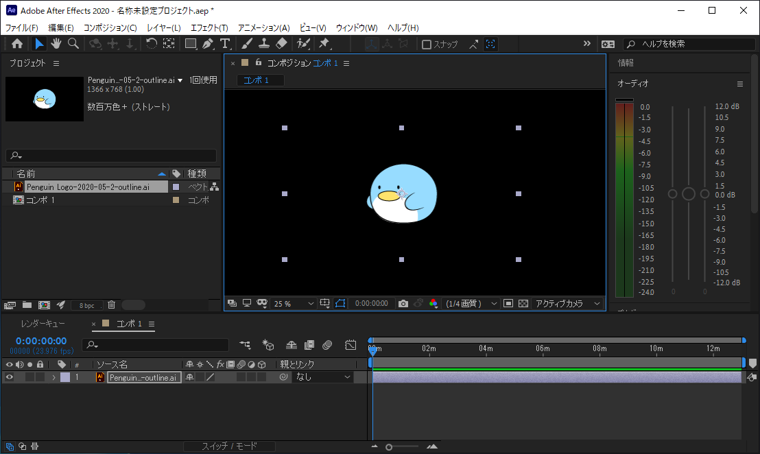Toggle the comp viewer lock icon

tap(259, 63)
